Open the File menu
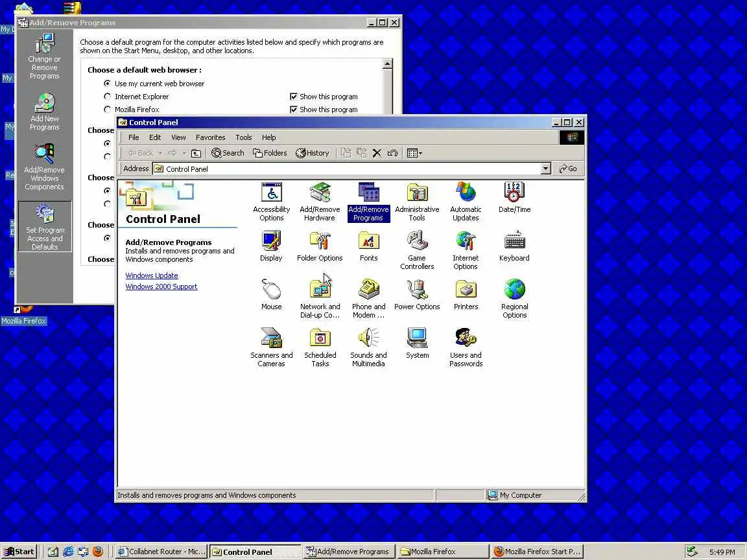The height and width of the screenshot is (560, 747). 134,137
